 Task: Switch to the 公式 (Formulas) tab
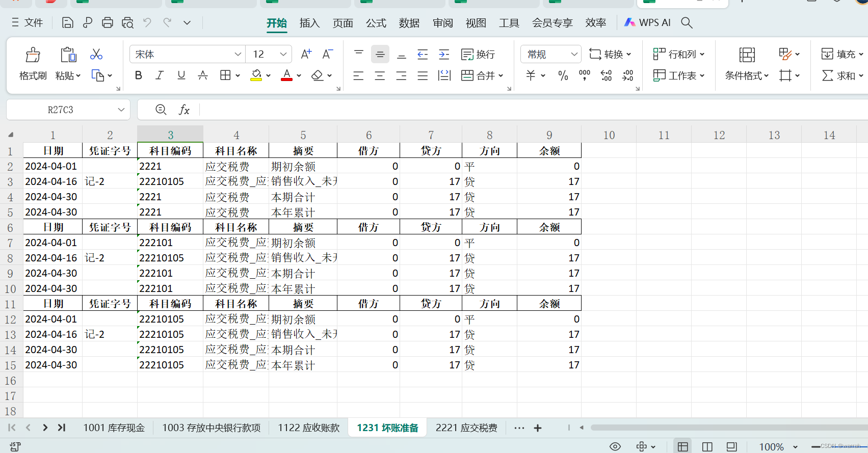(x=376, y=23)
